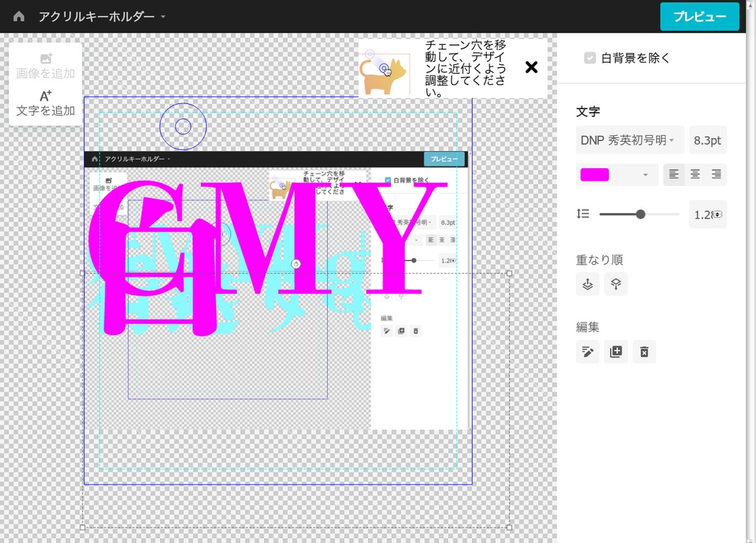
Task: Align text left
Action: click(x=673, y=174)
